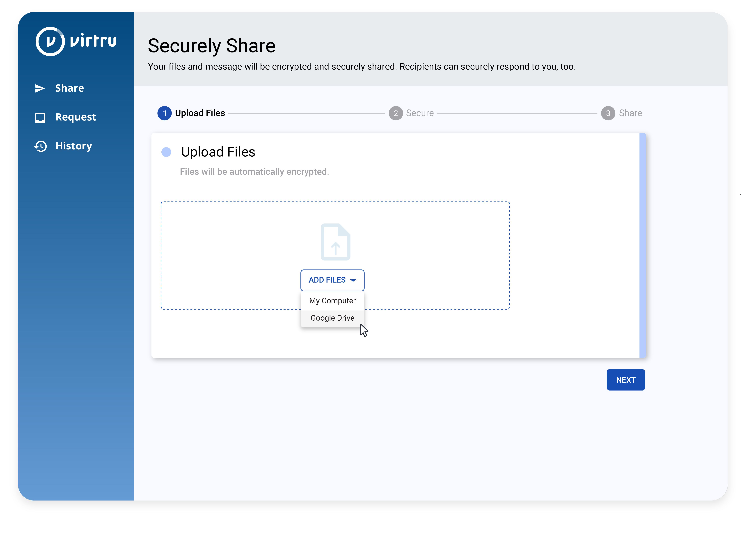
Task: Click the Share paper-plane icon
Action: pyautogui.click(x=40, y=88)
